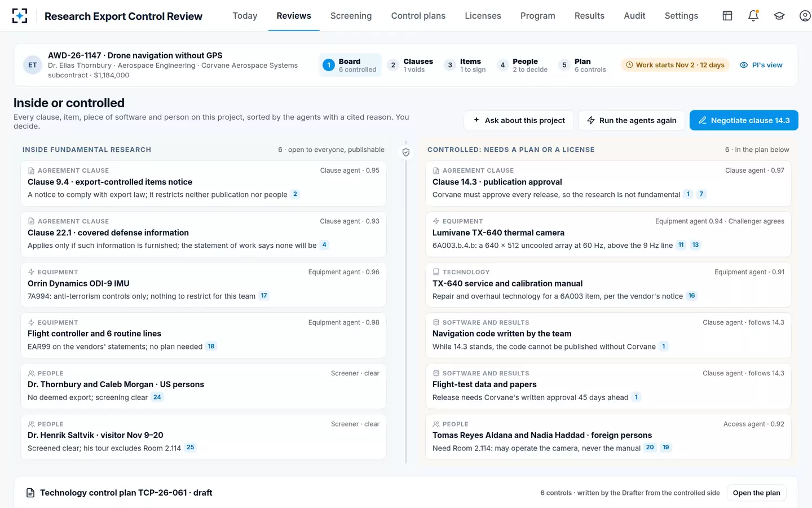Go to the Licenses tab
The image size is (812, 508).
click(x=483, y=16)
